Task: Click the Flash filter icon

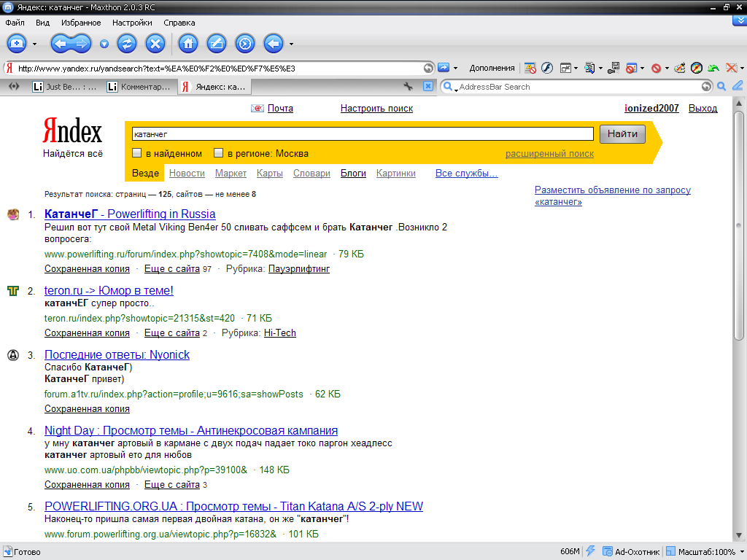Action: tap(547, 68)
